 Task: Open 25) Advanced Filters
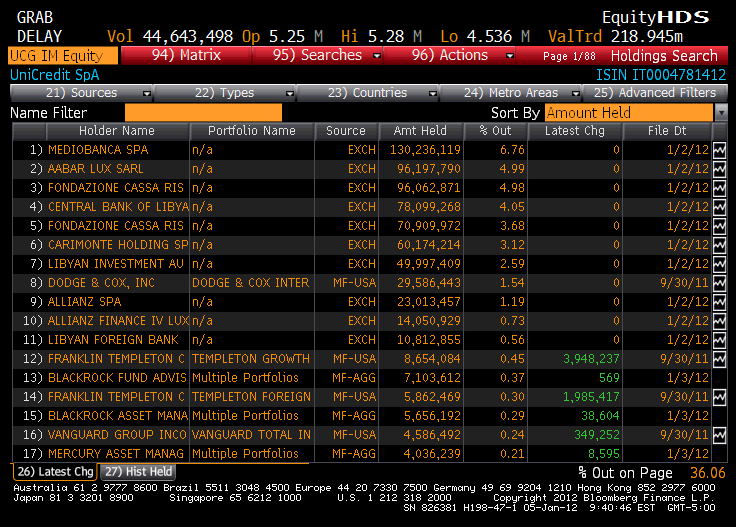[655, 93]
